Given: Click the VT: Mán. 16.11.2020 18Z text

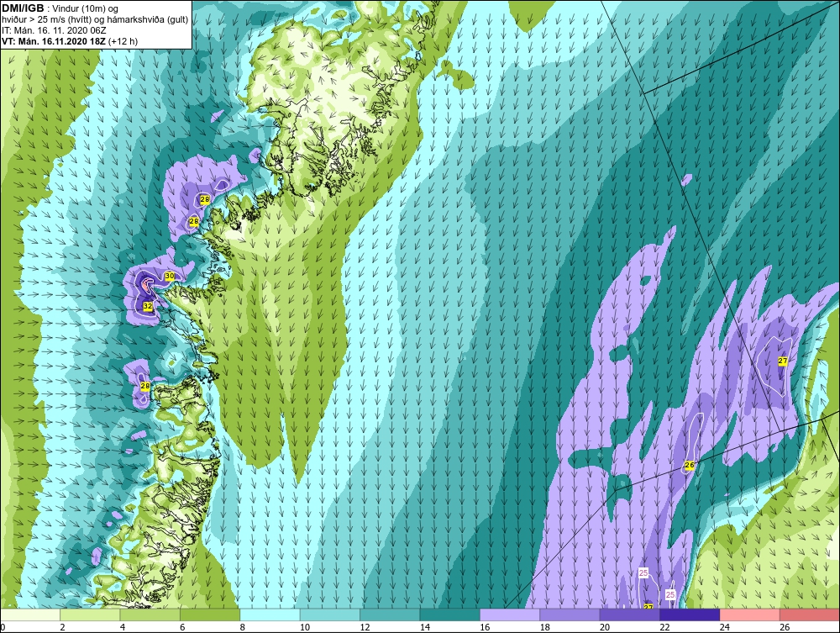Looking at the screenshot, I should [x=54, y=41].
